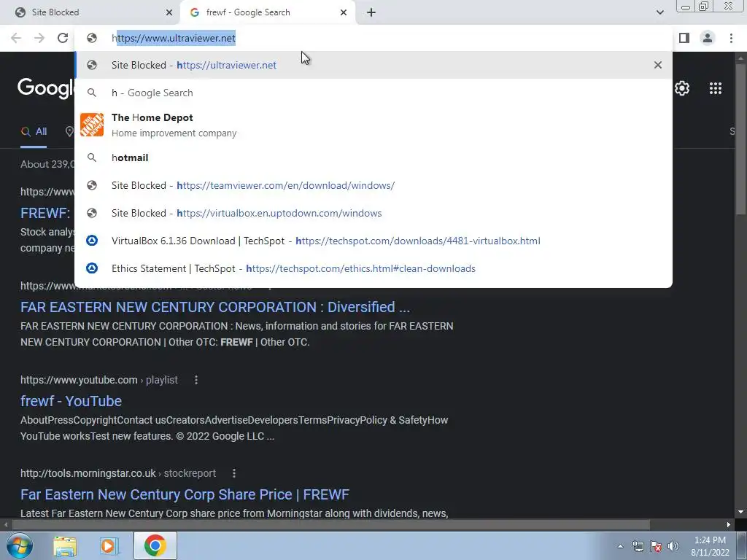Open the Chrome profile avatar
This screenshot has width=747, height=560.
pos(708,38)
